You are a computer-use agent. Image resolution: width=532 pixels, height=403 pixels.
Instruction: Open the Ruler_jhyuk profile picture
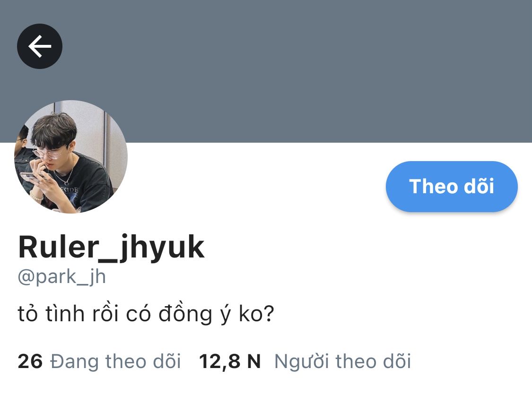point(70,156)
